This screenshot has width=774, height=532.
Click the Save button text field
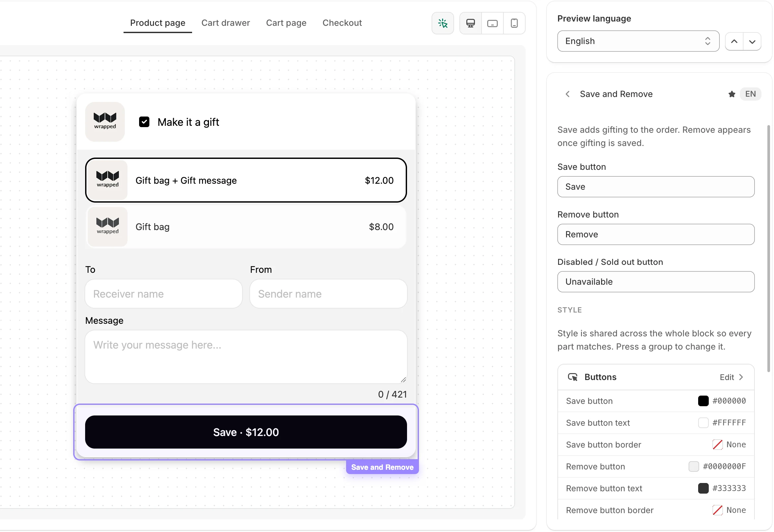657,187
